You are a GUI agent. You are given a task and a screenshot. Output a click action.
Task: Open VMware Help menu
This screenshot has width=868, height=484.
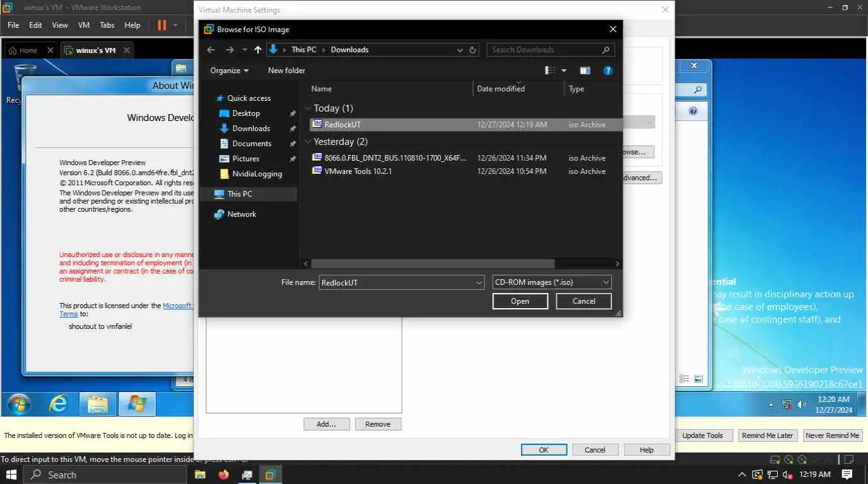132,25
